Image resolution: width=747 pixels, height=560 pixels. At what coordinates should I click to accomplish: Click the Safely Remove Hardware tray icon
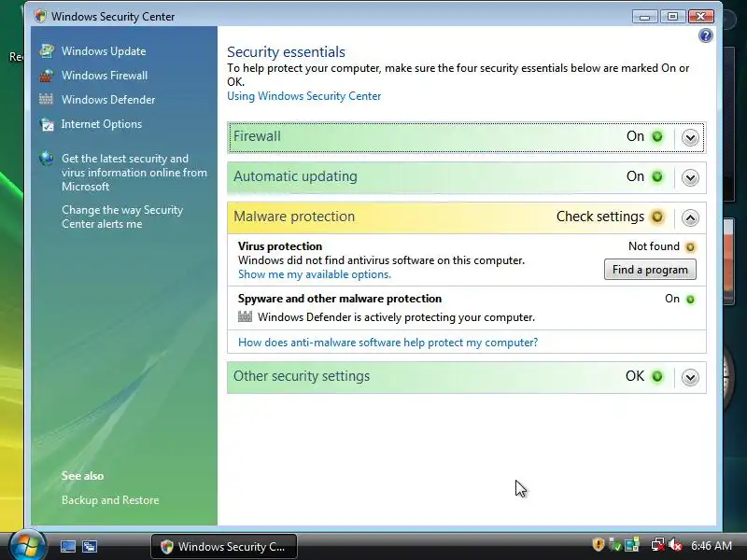point(615,545)
